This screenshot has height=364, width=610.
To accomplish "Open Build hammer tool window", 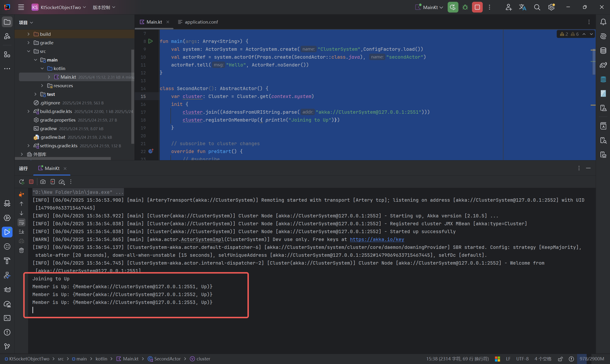I will 7,261.
